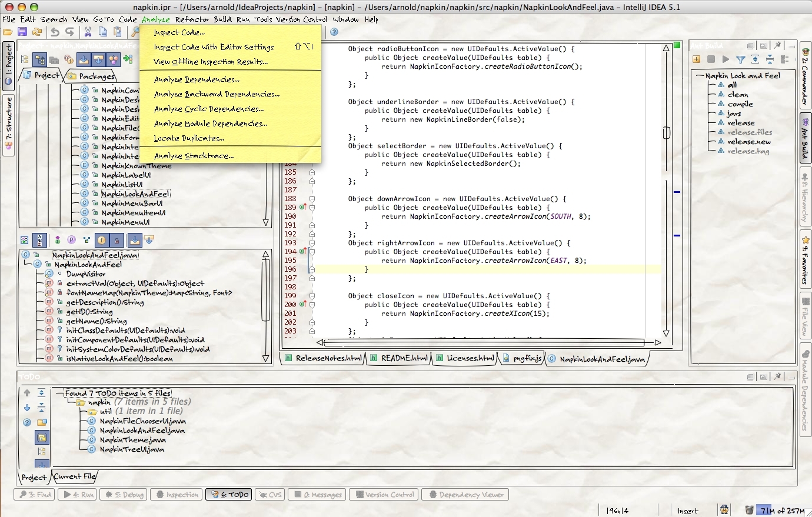Click the memory usage indicator bar
This screenshot has height=517, width=812.
(781, 510)
